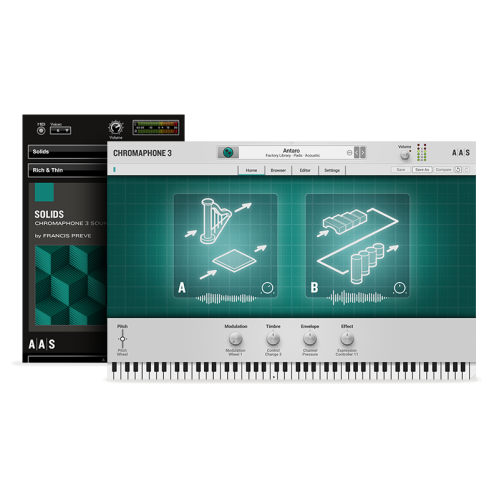Viewport: 499px width, 500px height.
Task: Click the green sound pack icon beside Antaro
Action: pos(228,153)
